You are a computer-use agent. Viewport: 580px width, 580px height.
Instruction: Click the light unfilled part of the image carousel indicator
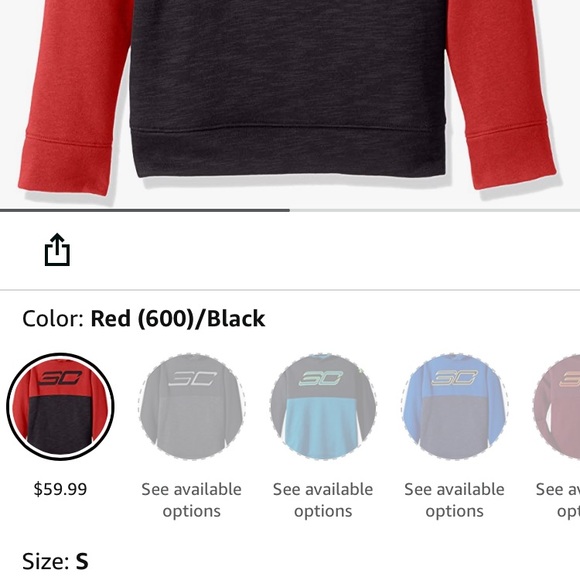tap(435, 210)
